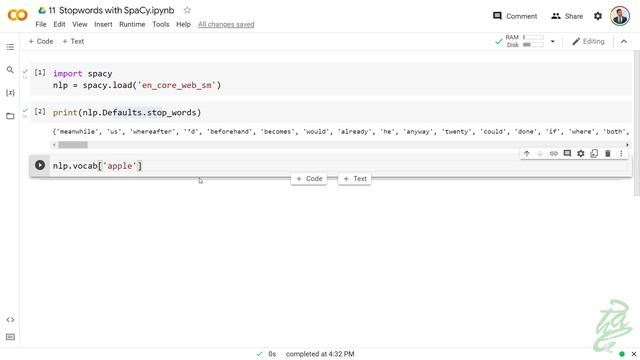Insert text cell below the selected cell
640x360 pixels.
(x=355, y=179)
